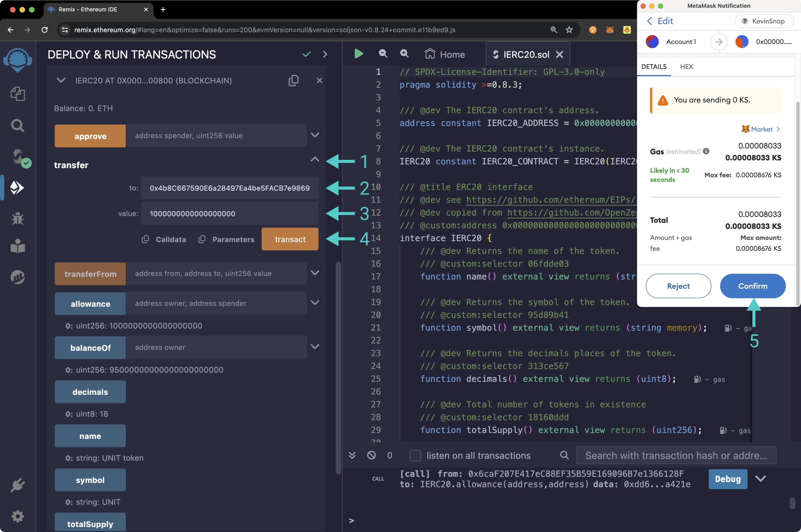Click the MetaMask popup vertical scrollbar
Viewport: 801px width, 532px height.
[798, 203]
